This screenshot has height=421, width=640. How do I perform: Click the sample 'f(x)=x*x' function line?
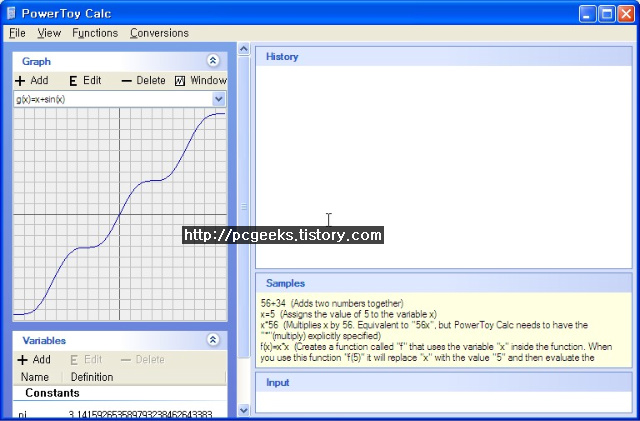click(436, 352)
